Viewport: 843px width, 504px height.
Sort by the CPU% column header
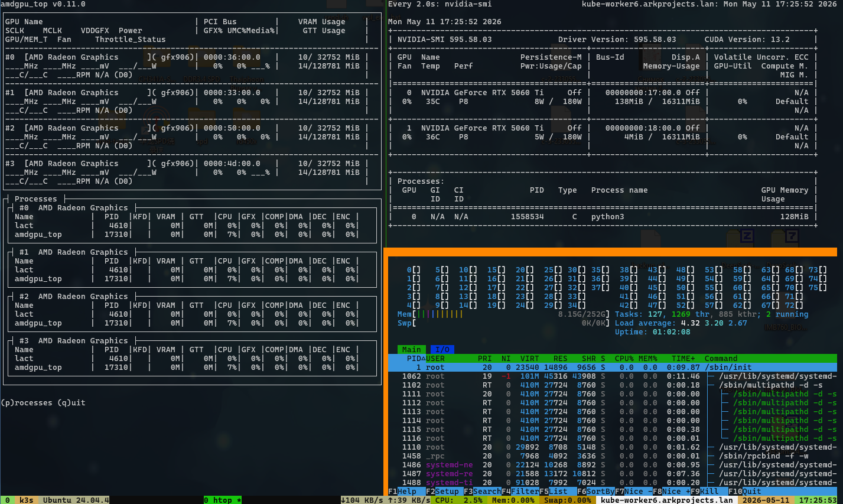[624, 359]
